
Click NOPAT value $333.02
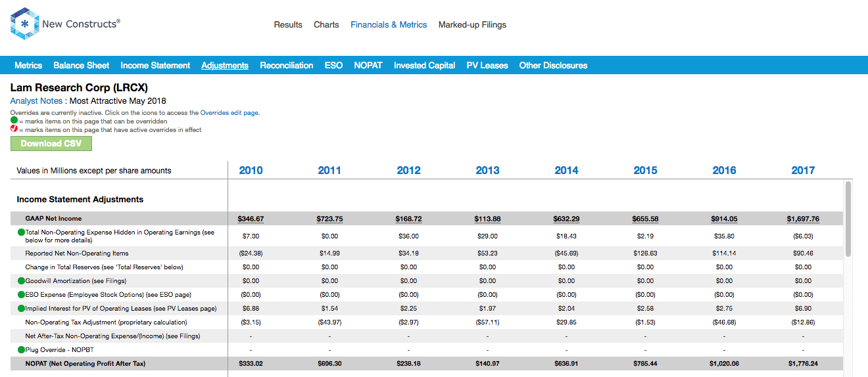(x=251, y=363)
